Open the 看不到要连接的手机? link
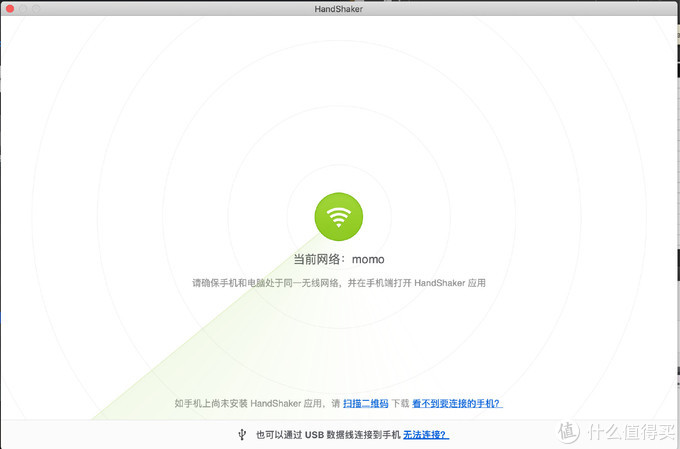The image size is (680, 449). (x=458, y=403)
